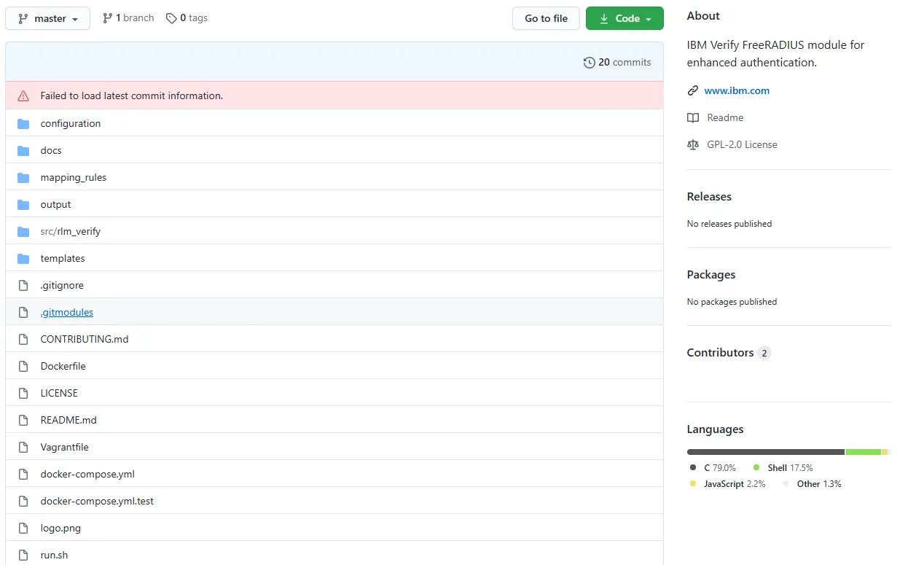The image size is (924, 565).
Task: Click the link chain icon in About
Action: 692,90
